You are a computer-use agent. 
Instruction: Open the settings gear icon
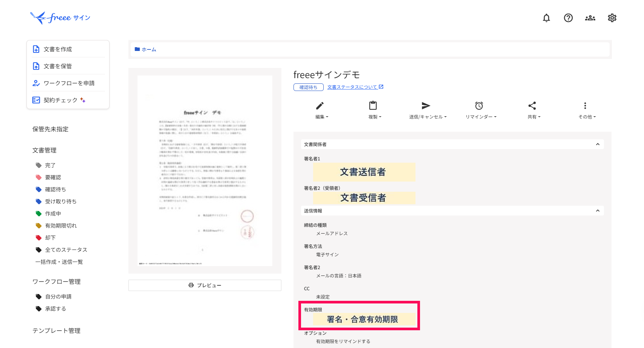pyautogui.click(x=612, y=18)
